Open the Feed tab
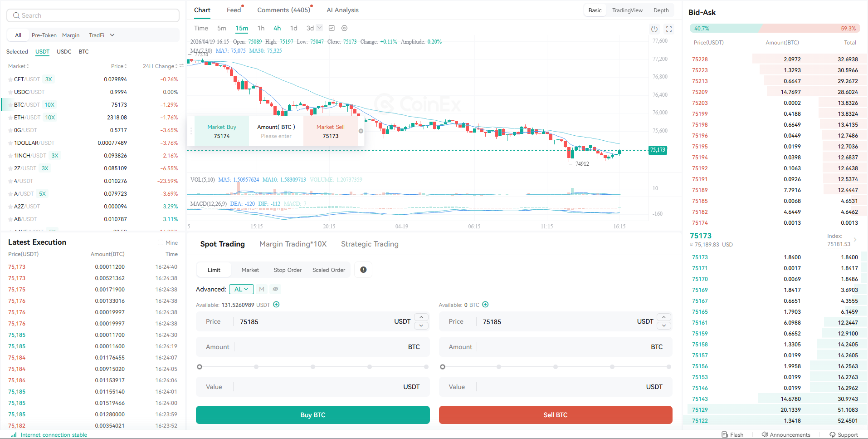868x439 pixels. click(x=234, y=10)
